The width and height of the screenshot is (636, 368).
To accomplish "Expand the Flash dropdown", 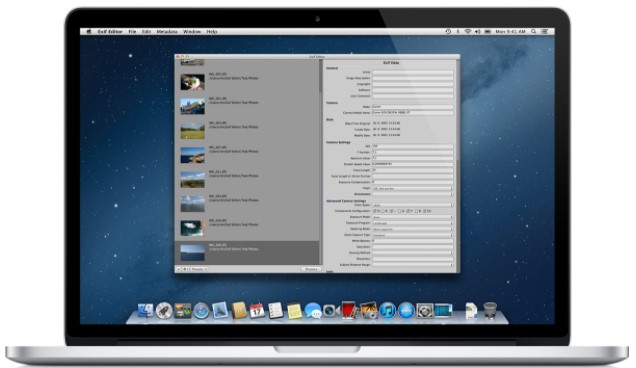I will [413, 188].
